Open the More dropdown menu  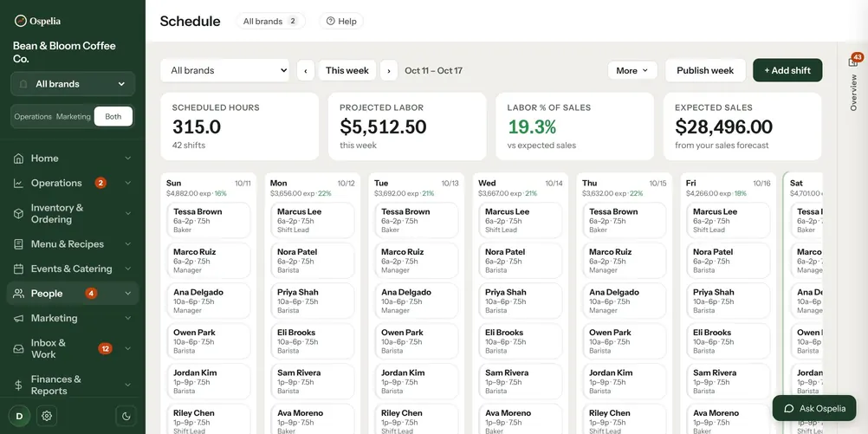coord(632,70)
